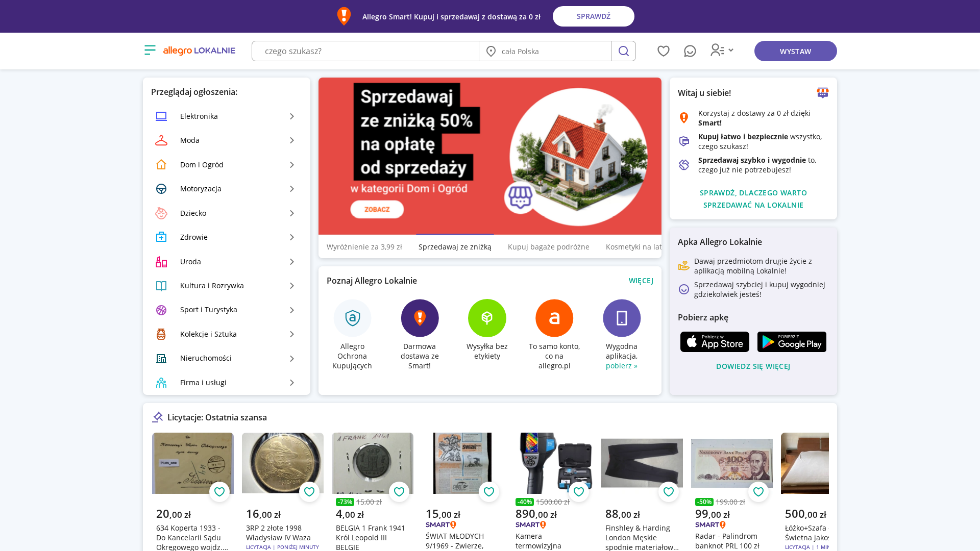Select Wyróżnienie za 3,99 zł banner tab
This screenshot has height=551, width=980.
click(364, 247)
